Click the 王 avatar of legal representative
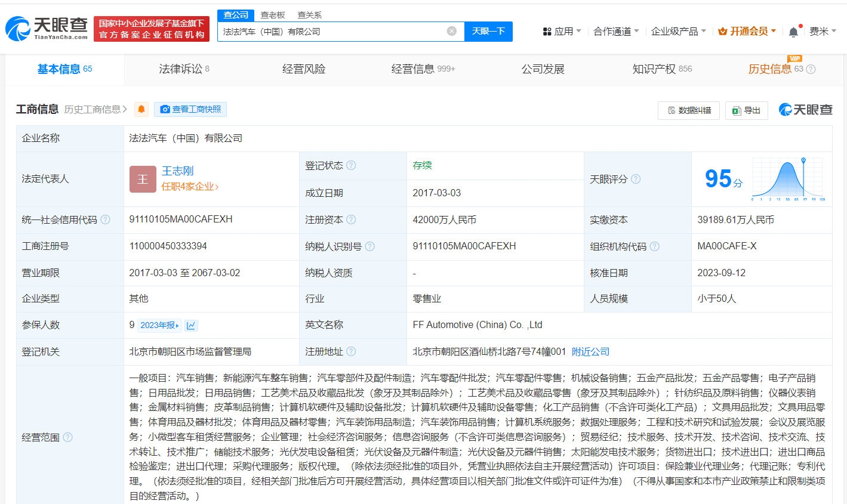Viewport: 847px width, 504px height. click(143, 179)
